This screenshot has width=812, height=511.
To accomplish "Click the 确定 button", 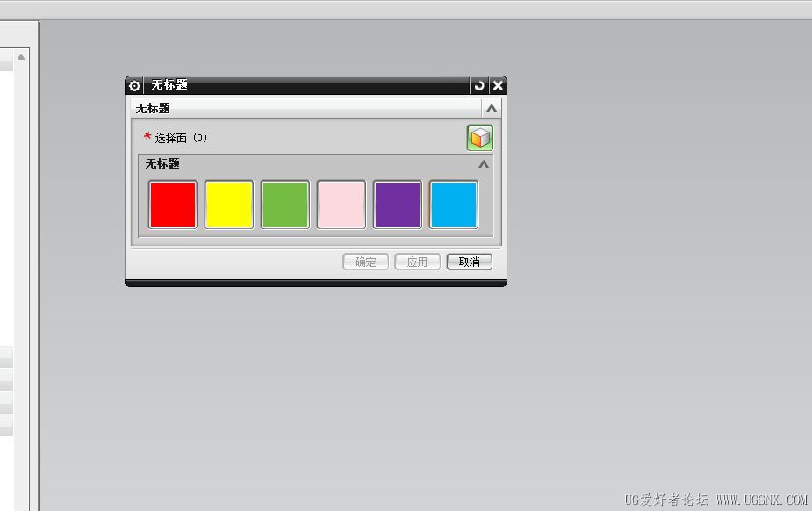I will [x=365, y=262].
